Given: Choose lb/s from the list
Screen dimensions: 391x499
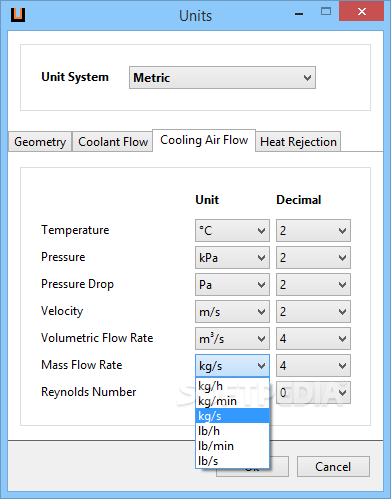Looking at the screenshot, I should pyautogui.click(x=232, y=461).
